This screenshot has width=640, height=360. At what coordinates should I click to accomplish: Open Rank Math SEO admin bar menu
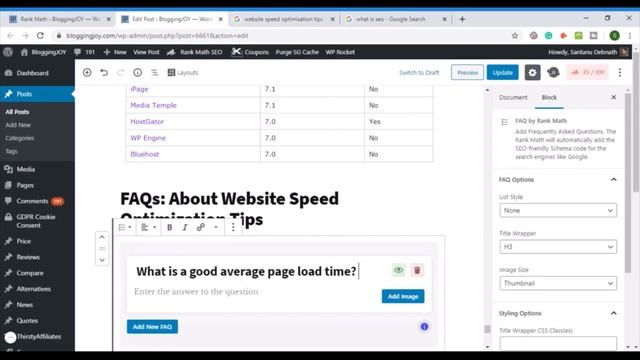tap(194, 52)
